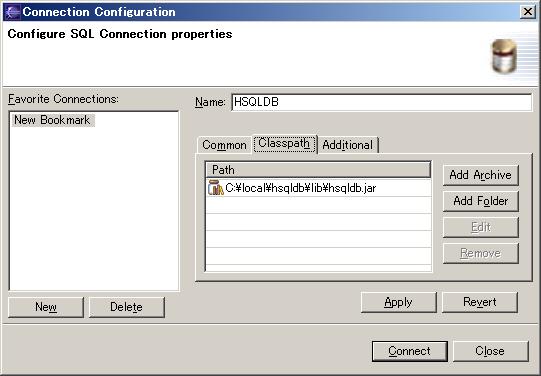Close the dialog with the X button
541x376 pixels.
528,12
